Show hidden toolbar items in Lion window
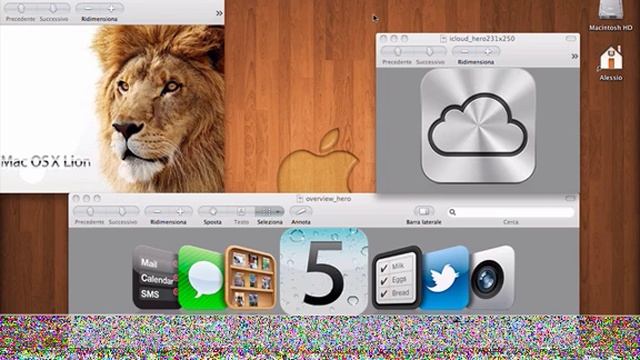This screenshot has height=360, width=640. [x=219, y=13]
